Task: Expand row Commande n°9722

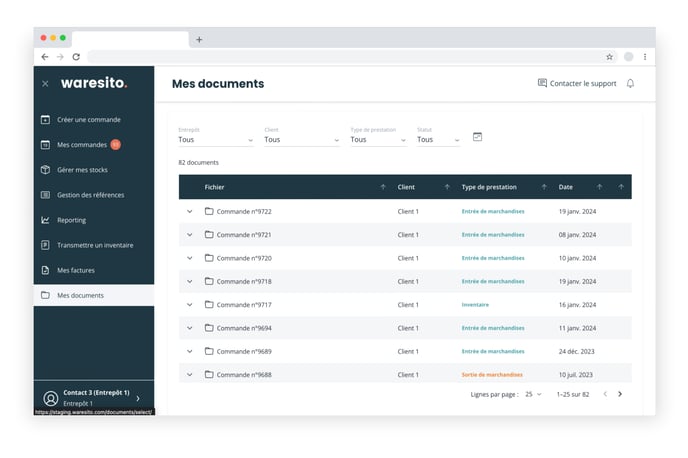Action: pos(190,211)
